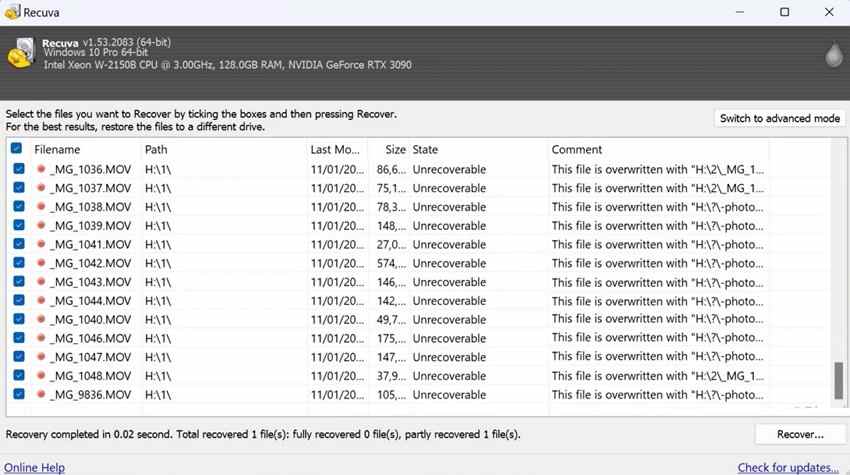Image resolution: width=850 pixels, height=475 pixels.
Task: Toggle the select-all checkbox in header row
Action: [x=16, y=148]
